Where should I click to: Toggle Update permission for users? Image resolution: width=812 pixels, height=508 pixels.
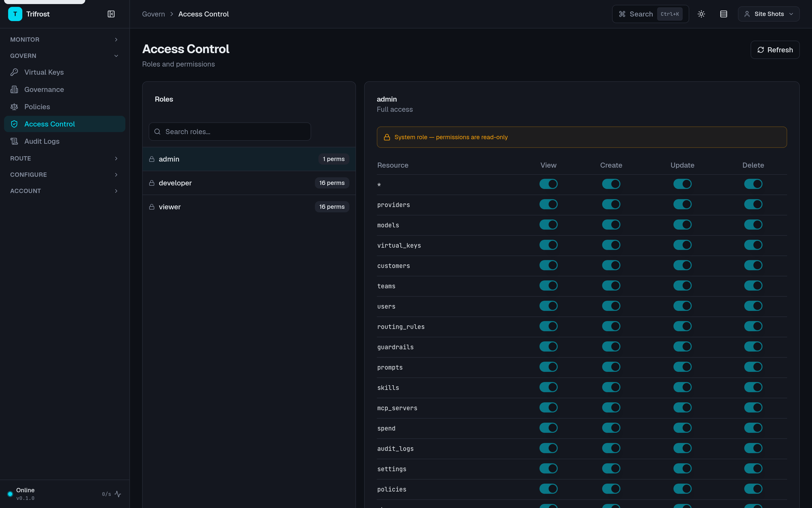click(x=682, y=306)
